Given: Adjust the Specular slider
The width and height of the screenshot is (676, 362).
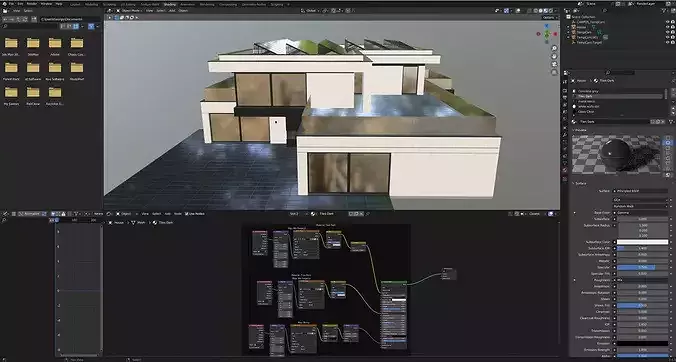Looking at the screenshot, I should (642, 268).
